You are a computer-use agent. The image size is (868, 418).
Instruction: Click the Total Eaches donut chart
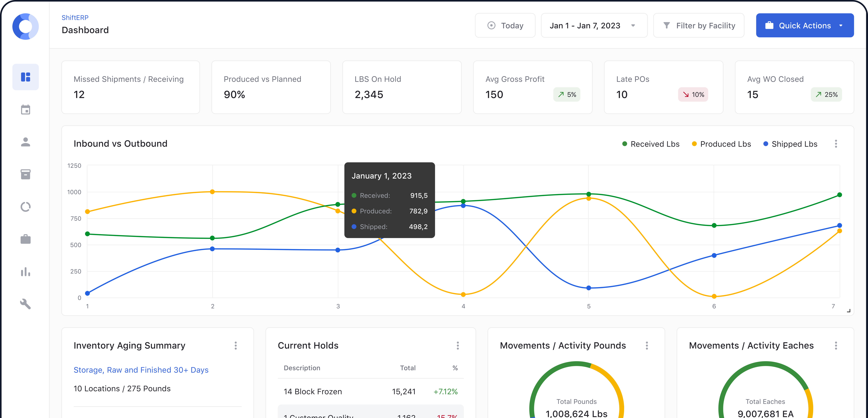pyautogui.click(x=765, y=390)
